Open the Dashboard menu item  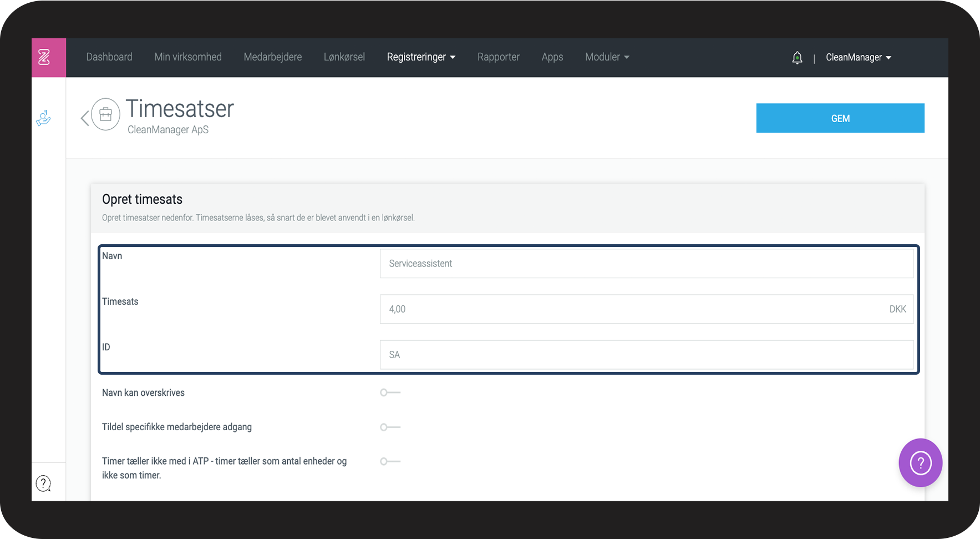[x=109, y=57]
